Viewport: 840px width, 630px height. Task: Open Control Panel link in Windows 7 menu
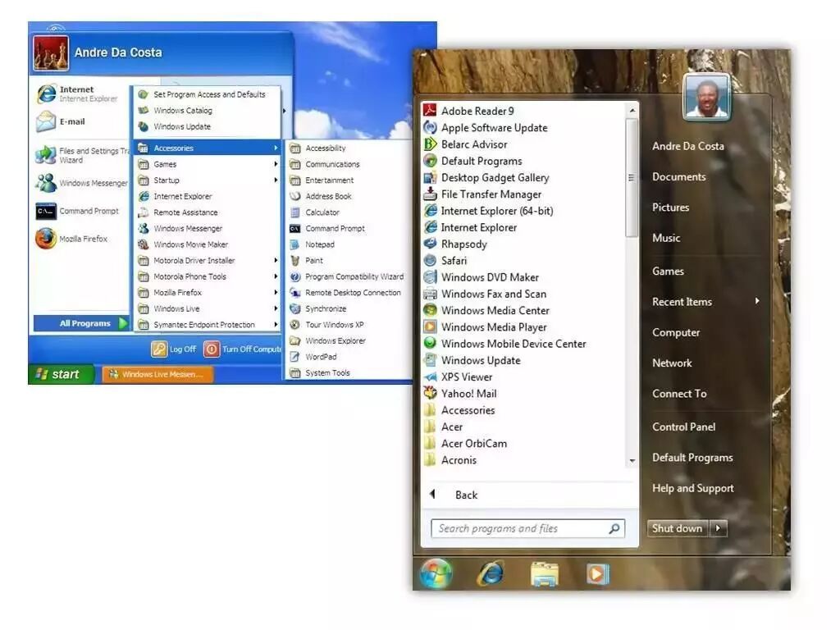point(683,427)
